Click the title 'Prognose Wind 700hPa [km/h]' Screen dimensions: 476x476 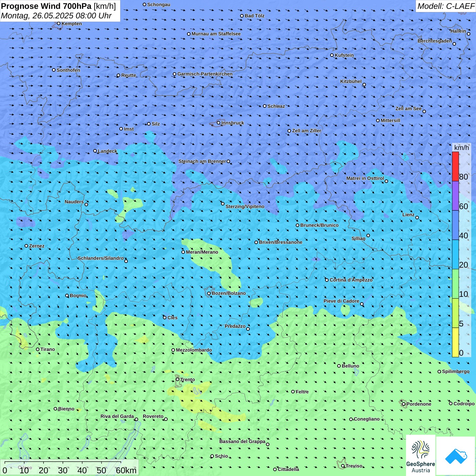point(58,6)
